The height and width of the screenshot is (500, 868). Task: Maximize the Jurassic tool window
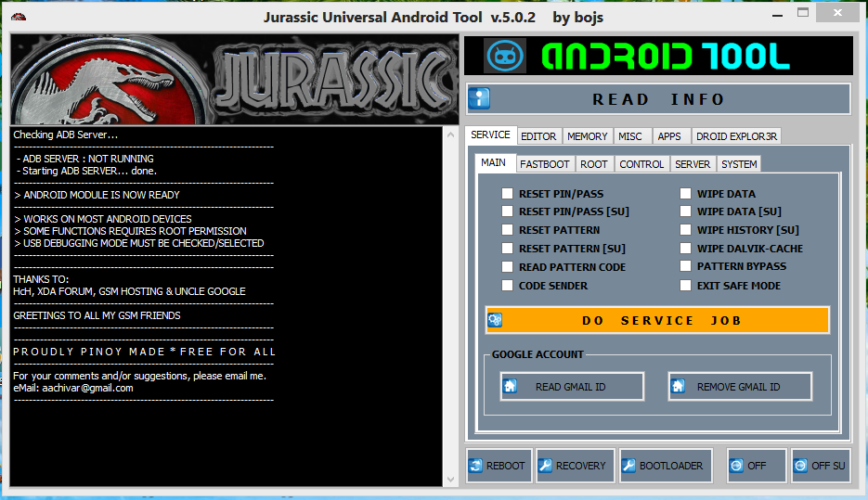[x=803, y=13]
